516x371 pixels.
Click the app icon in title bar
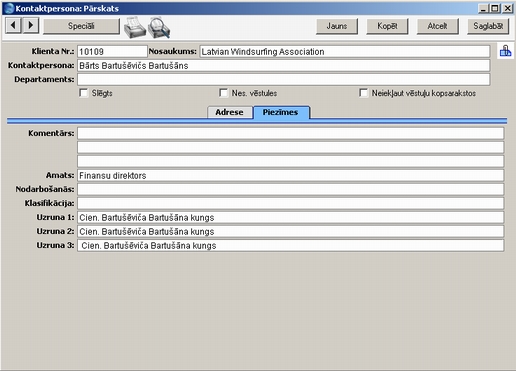pos(9,8)
